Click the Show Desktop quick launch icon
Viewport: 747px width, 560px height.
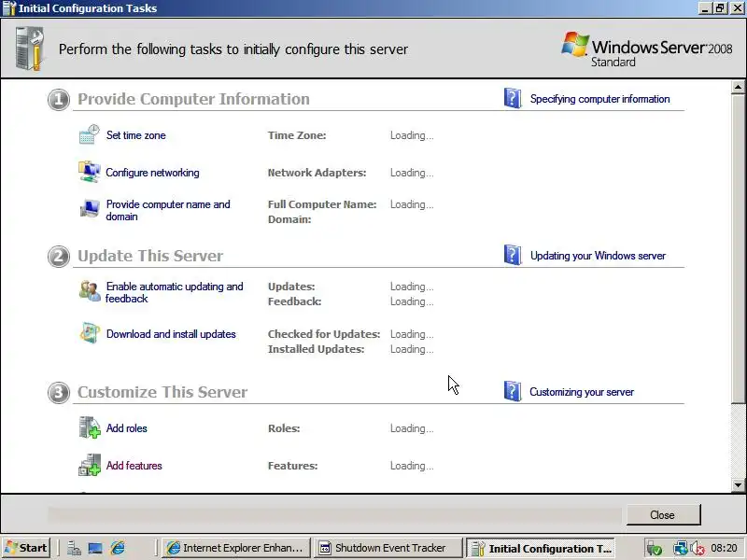click(x=95, y=549)
